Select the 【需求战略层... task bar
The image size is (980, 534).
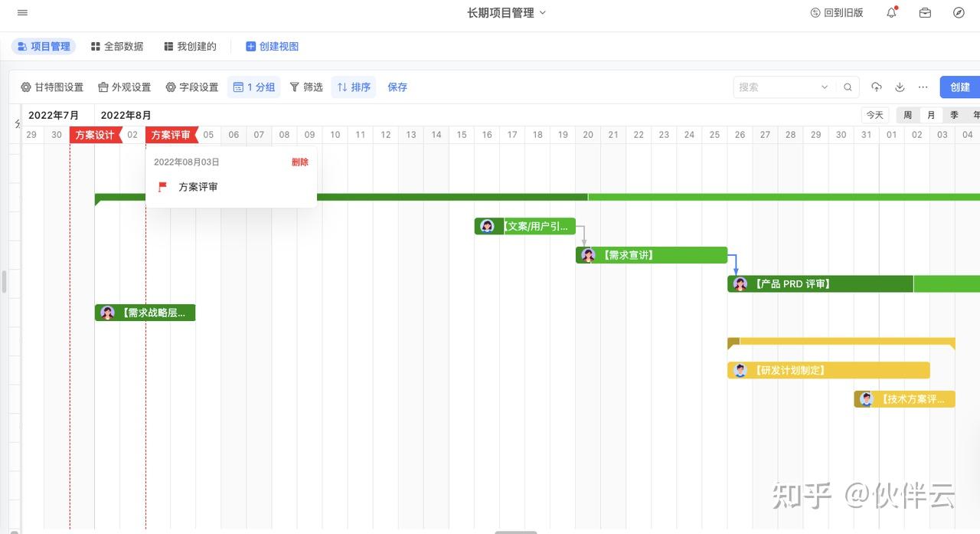(145, 313)
